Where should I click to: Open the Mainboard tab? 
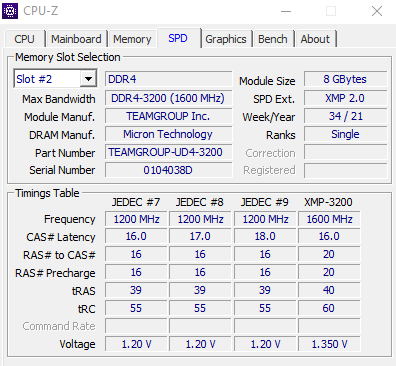[76, 39]
